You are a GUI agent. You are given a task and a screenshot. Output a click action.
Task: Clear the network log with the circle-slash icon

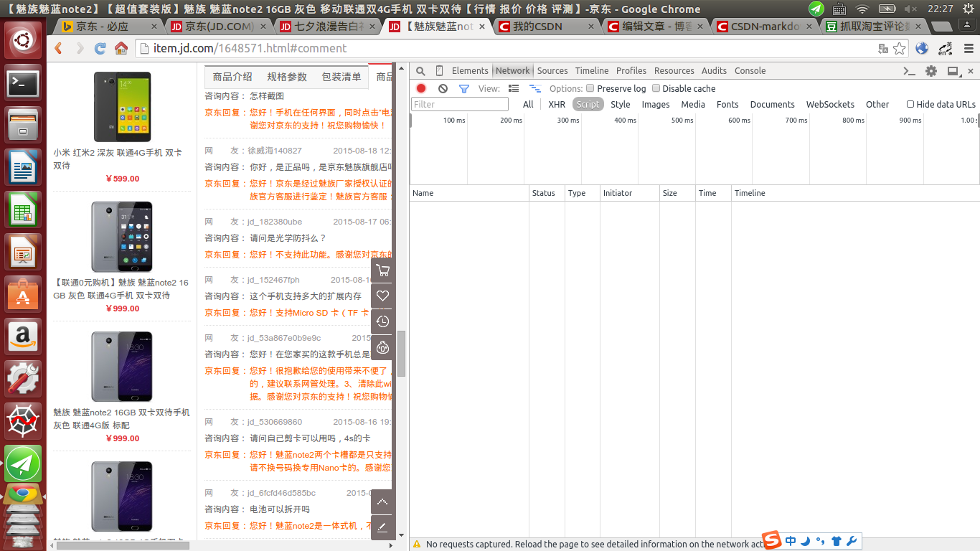(443, 88)
